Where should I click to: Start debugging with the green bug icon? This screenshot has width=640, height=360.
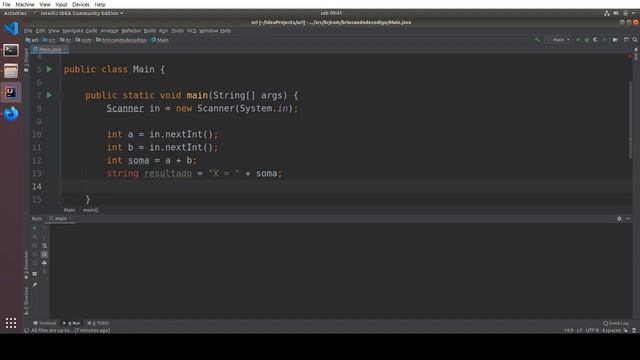(587, 40)
